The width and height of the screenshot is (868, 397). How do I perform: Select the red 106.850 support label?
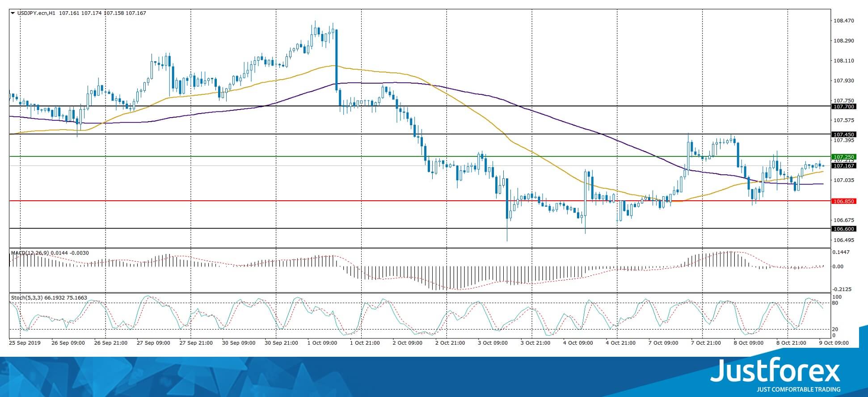click(x=843, y=201)
